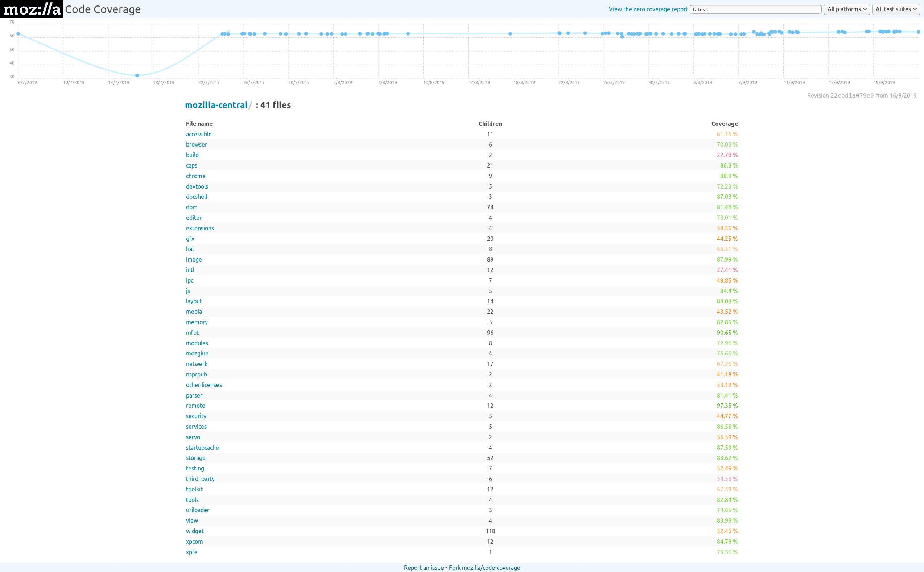Click the Children column header

tap(490, 124)
